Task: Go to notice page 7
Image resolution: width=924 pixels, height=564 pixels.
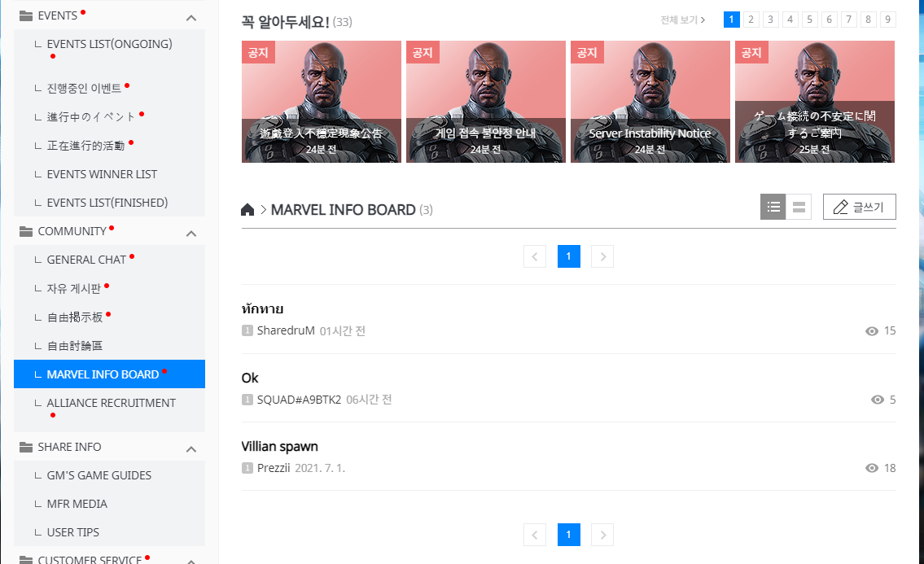Action: point(848,20)
